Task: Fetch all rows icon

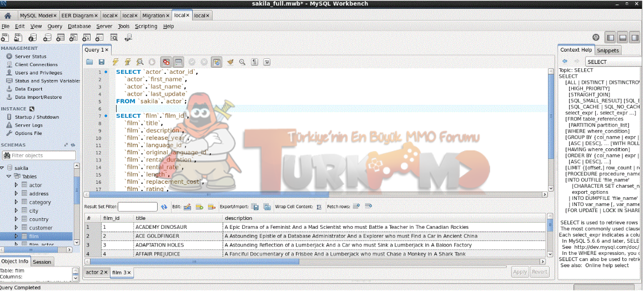Action: click(x=369, y=207)
